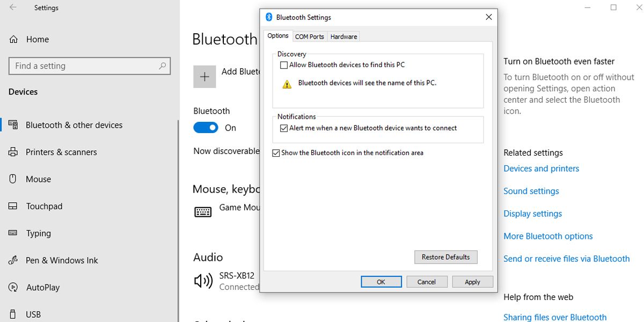Switch to the COM Ports tab
644x322 pixels.
point(310,36)
